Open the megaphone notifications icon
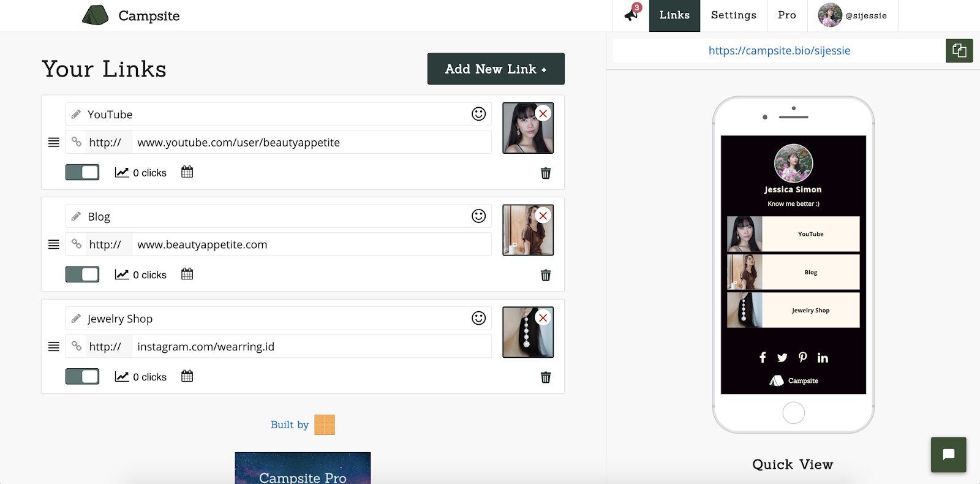The image size is (980, 484). [x=631, y=14]
